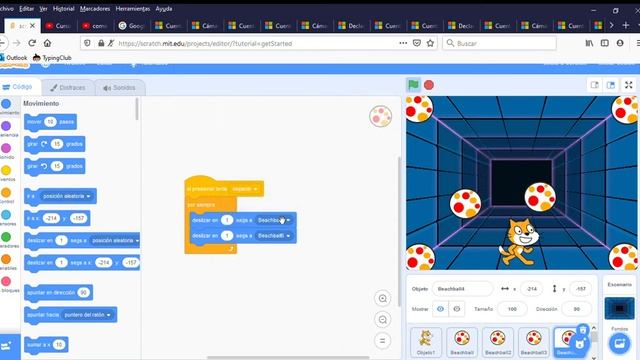The width and height of the screenshot is (640, 360).
Task: Open page actions three dots menu
Action: [x=403, y=43]
